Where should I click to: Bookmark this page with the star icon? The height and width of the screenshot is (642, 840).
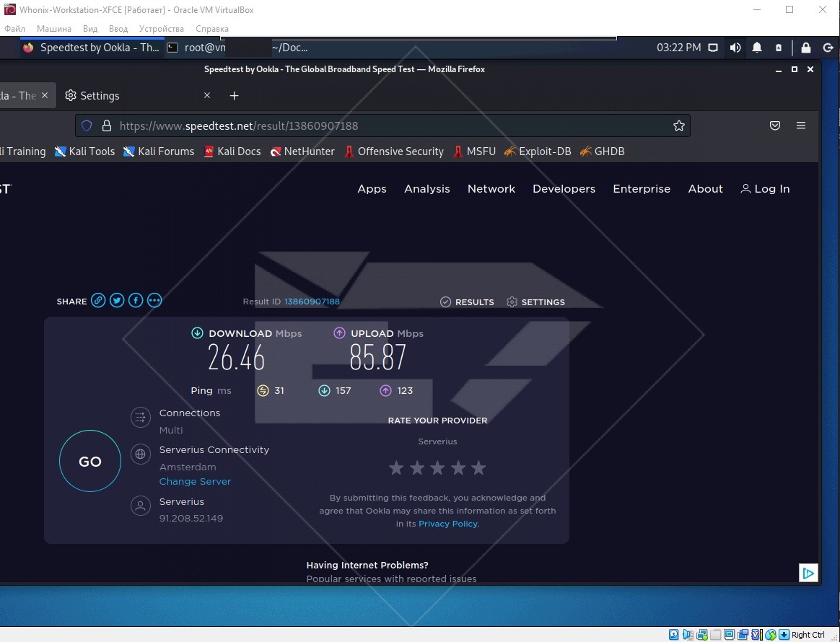pos(679,126)
